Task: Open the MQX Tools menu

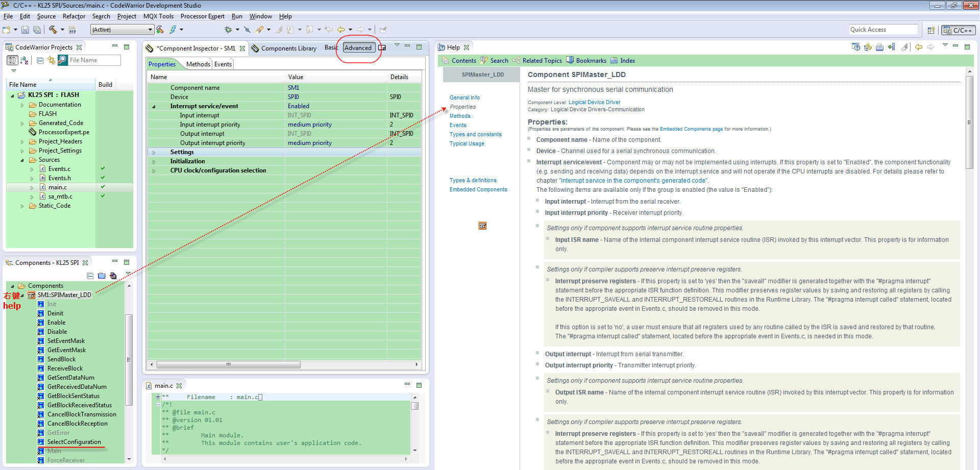Action: 158,16
